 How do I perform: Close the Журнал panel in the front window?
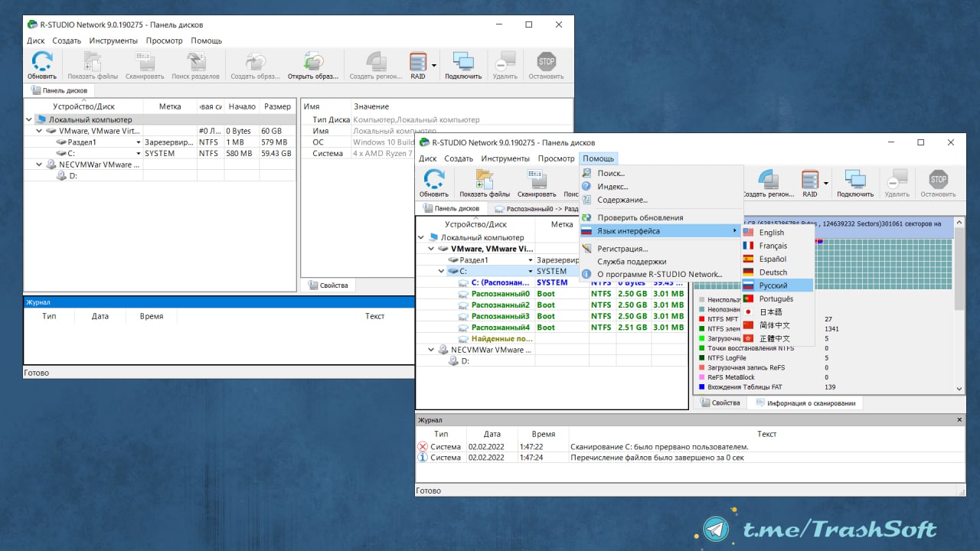click(960, 420)
